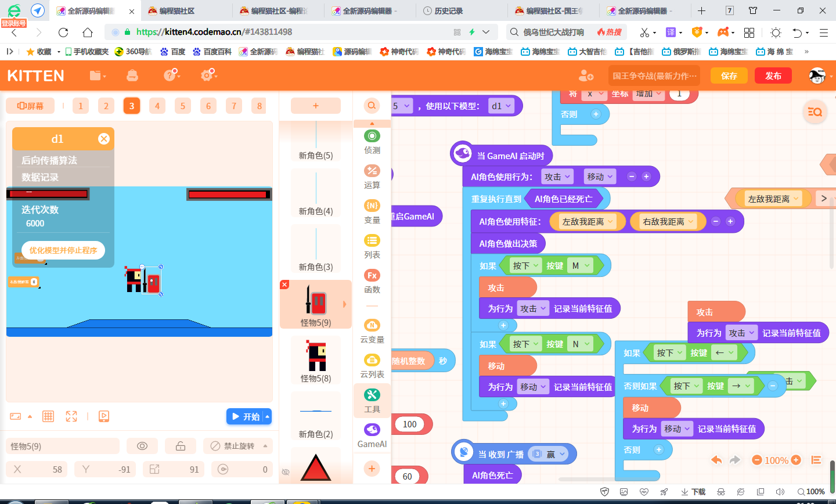836x504 pixels.
Task: Expand the 开始 button run options arrow
Action: [267, 416]
